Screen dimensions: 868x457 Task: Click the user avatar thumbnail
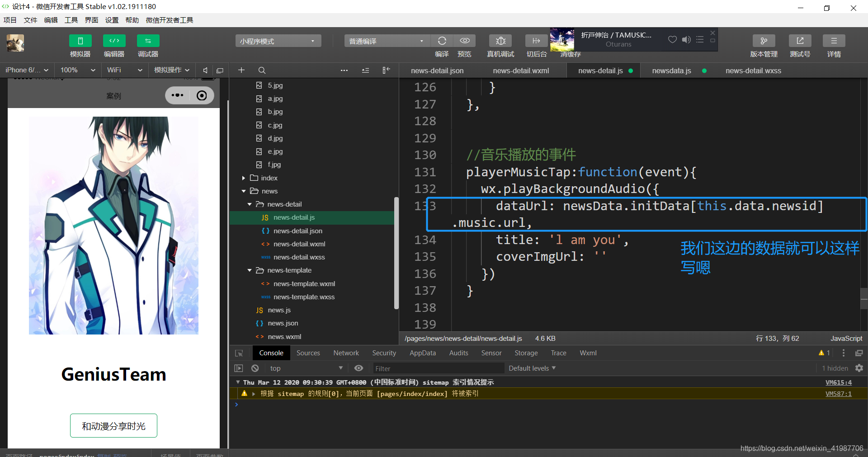coord(15,43)
